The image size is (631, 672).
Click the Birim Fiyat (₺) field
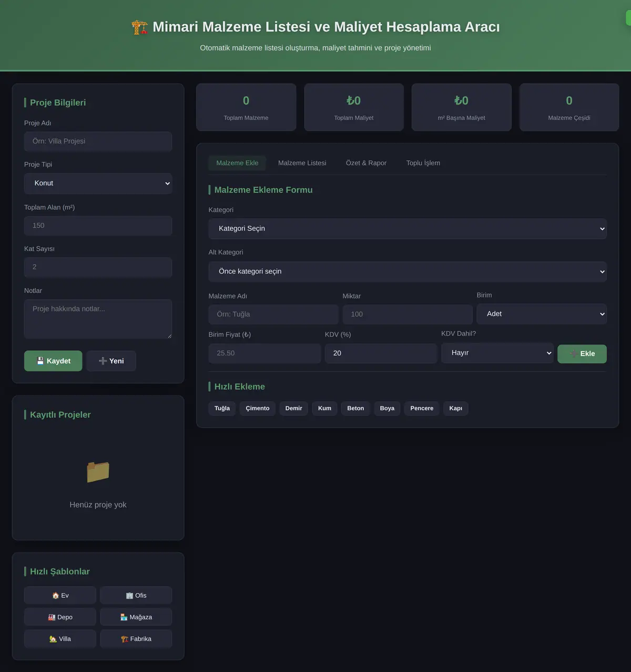[264, 353]
